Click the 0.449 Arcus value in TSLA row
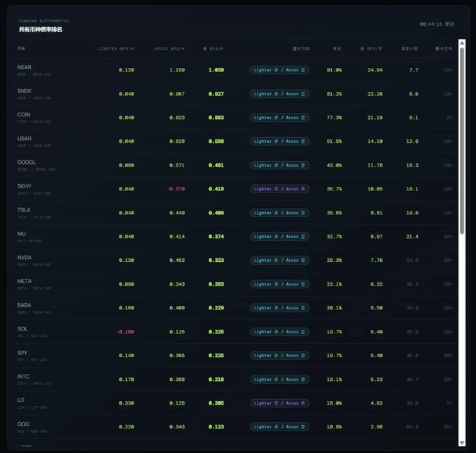 point(177,213)
